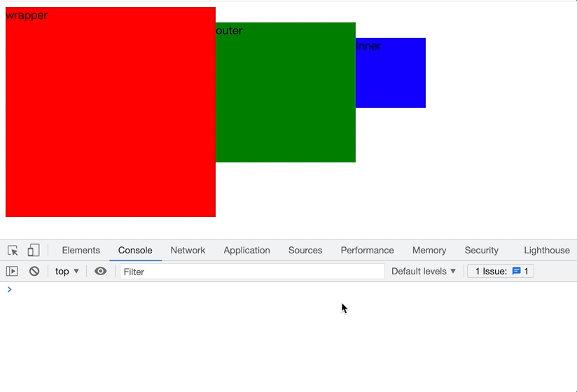Image resolution: width=577 pixels, height=392 pixels.
Task: Create live expression with eye icon
Action: (x=100, y=272)
